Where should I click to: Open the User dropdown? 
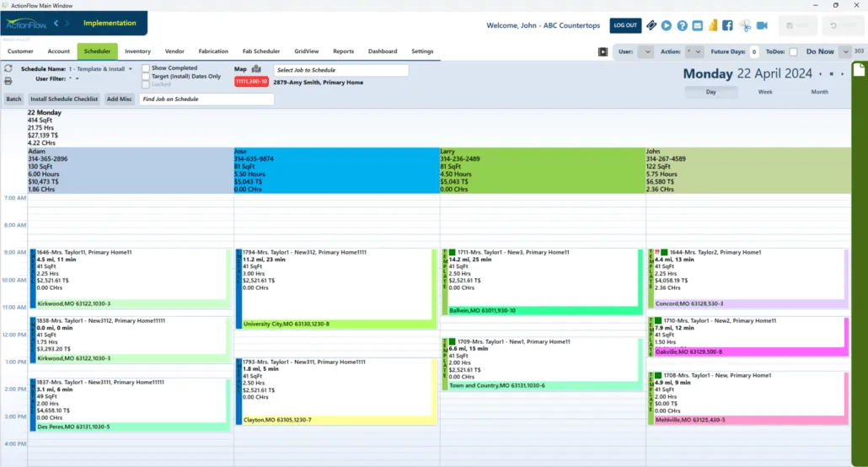pos(646,51)
